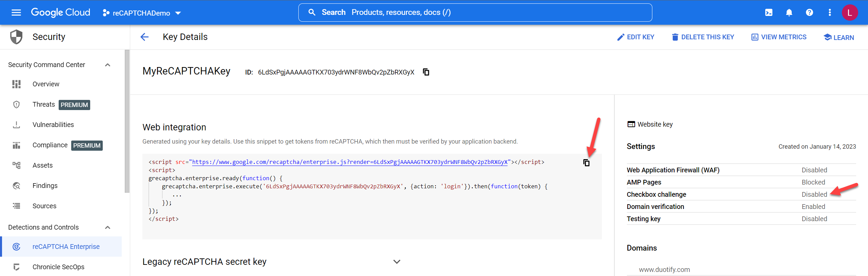Click the Web Application Firewall (WAF) label
Viewport: 868px width, 276px height.
coord(673,170)
